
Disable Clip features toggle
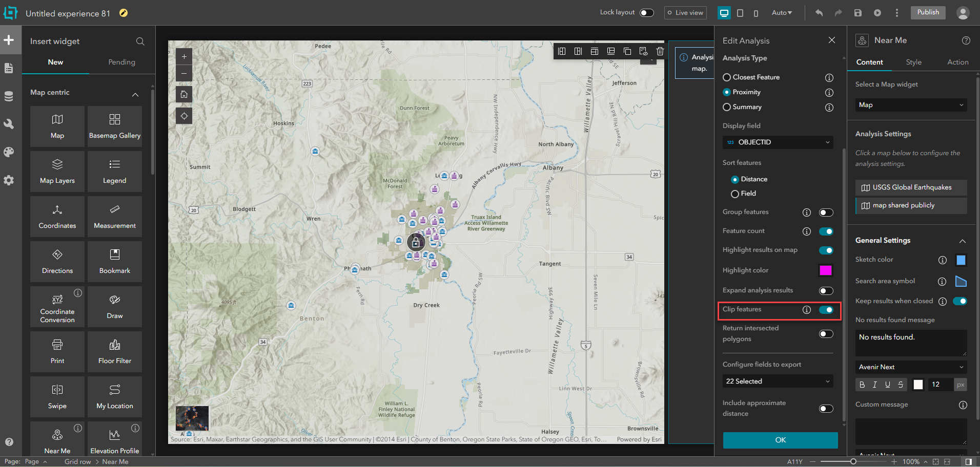click(826, 310)
